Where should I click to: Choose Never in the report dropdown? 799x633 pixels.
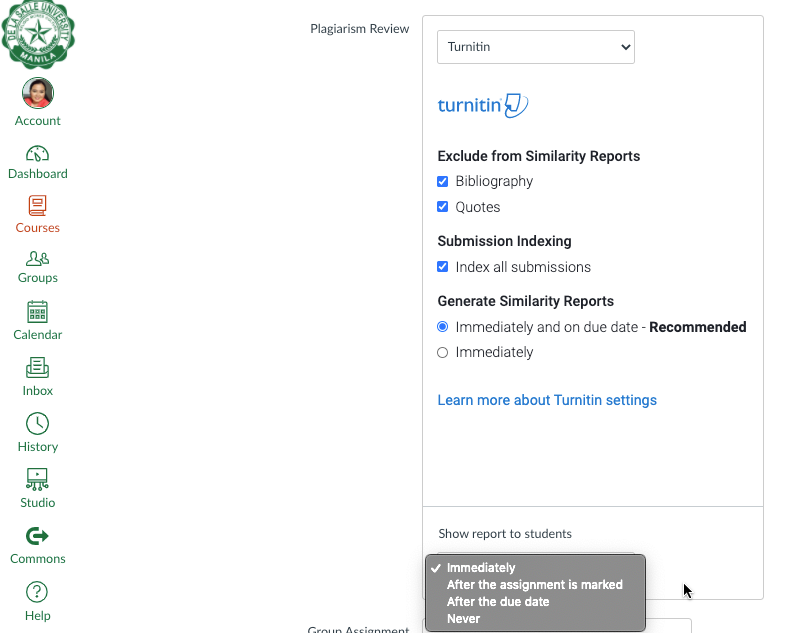click(x=535, y=619)
